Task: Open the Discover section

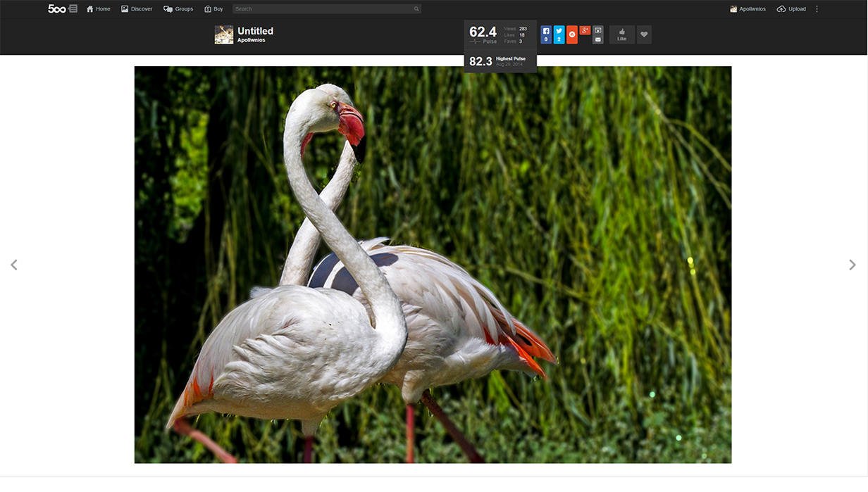Action: click(x=137, y=9)
